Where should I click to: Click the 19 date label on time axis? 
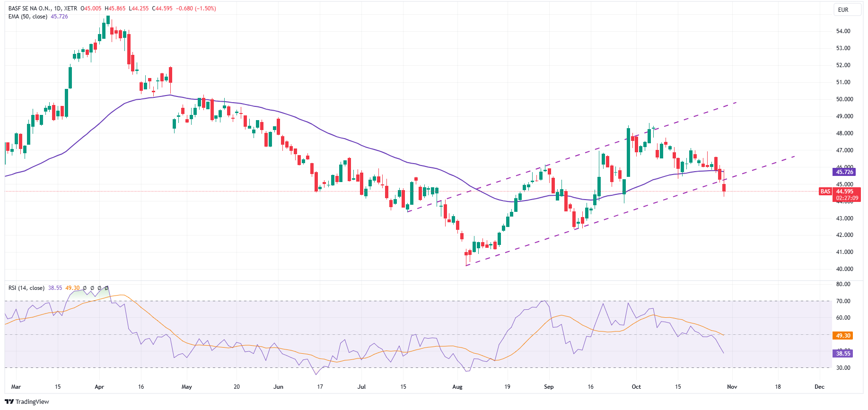pos(508,387)
